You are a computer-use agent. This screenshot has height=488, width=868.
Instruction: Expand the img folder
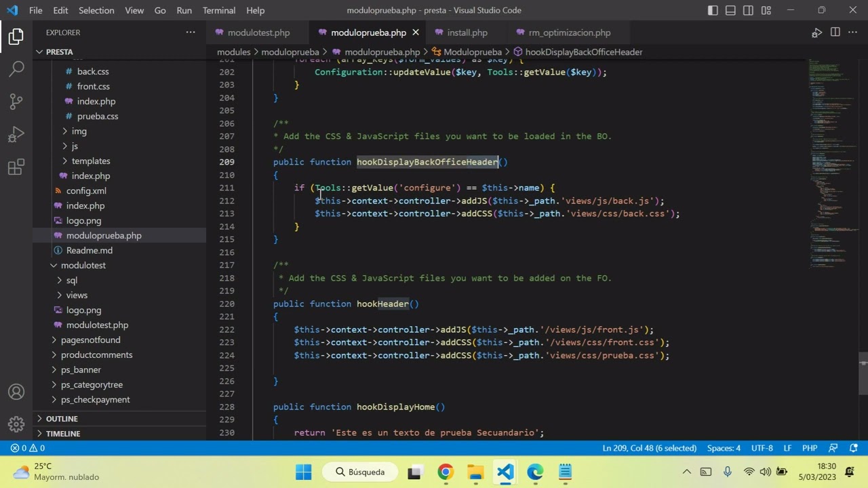[x=79, y=131]
